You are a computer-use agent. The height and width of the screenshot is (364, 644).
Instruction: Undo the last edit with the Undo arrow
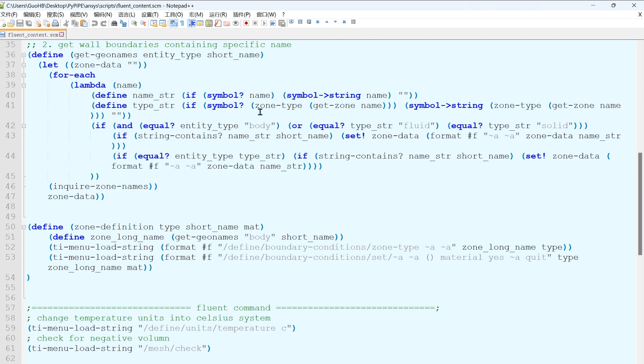tap(95, 23)
